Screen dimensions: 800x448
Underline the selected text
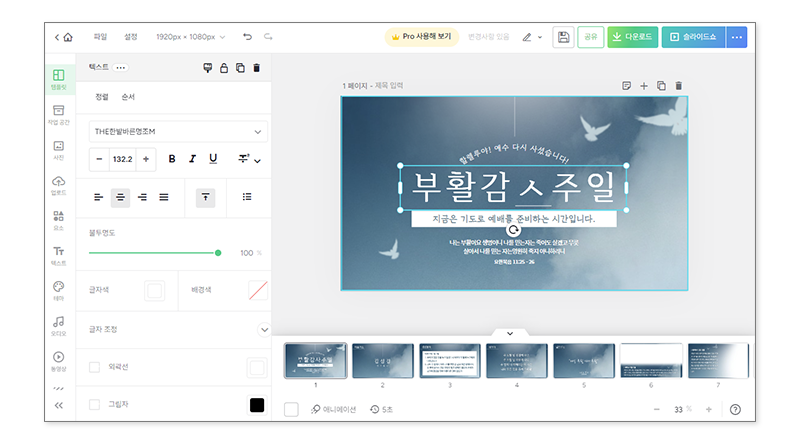pos(213,159)
